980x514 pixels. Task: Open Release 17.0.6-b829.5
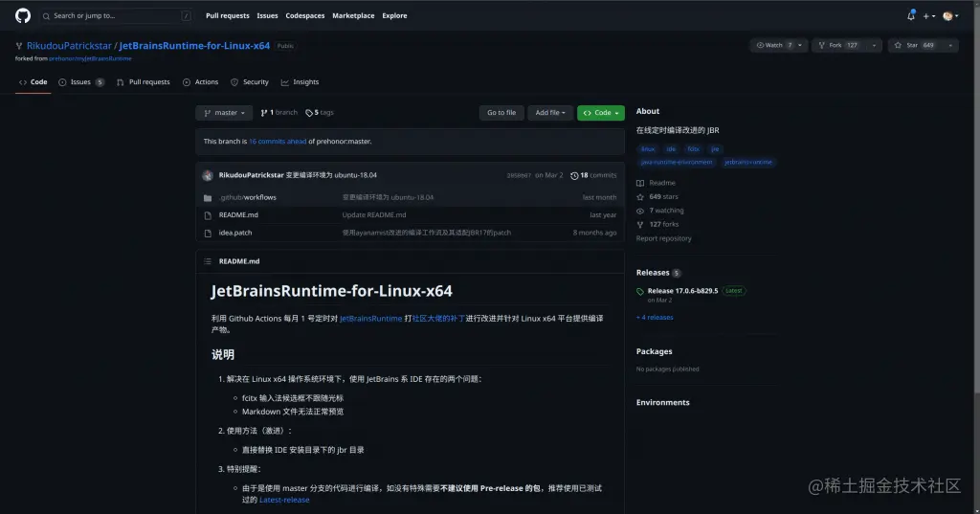682,291
